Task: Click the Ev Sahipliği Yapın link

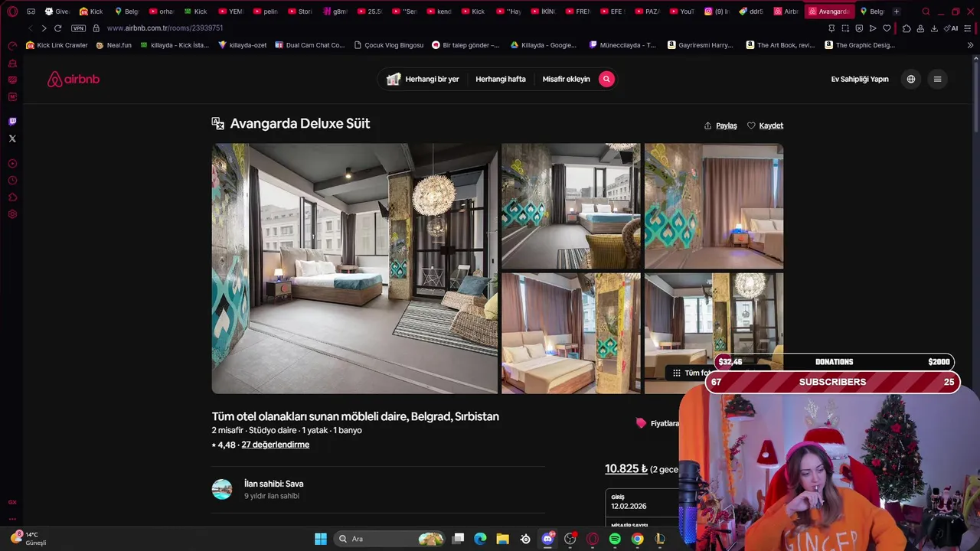Action: click(x=860, y=79)
